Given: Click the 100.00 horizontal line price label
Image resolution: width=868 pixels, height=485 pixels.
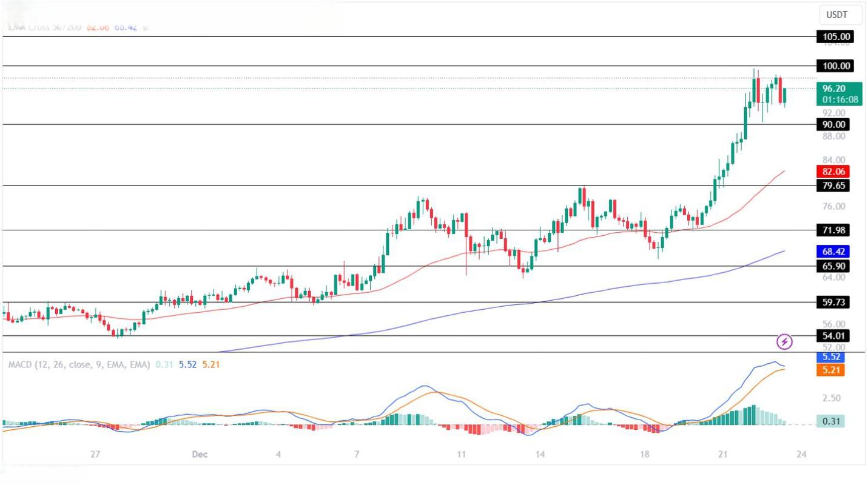Looking at the screenshot, I should point(835,65).
